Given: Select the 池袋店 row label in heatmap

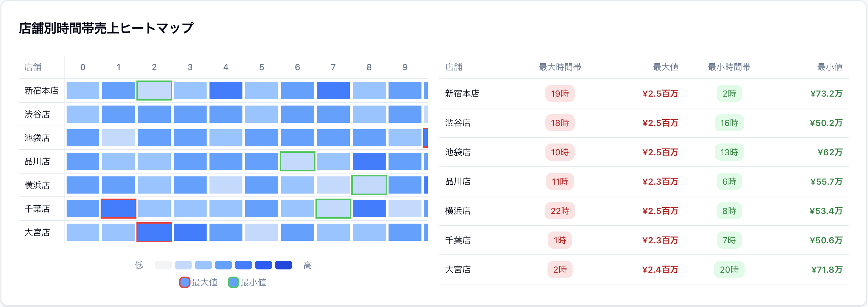Looking at the screenshot, I should pos(37,138).
